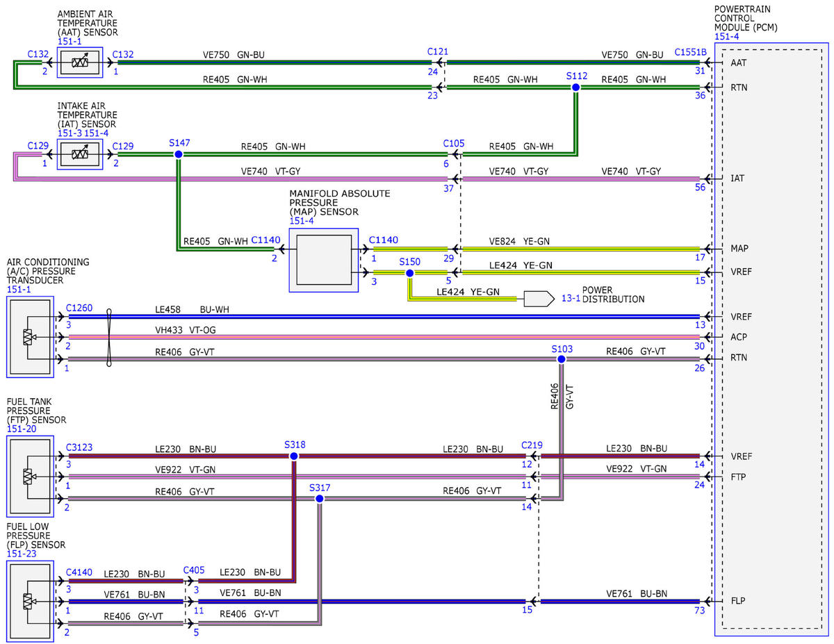Select the Fuel Tank Pressure sensor symbol
This screenshot has width=834, height=644.
click(30, 477)
